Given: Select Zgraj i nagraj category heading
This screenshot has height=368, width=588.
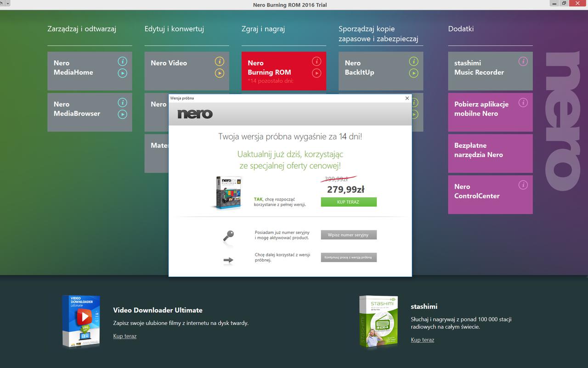Looking at the screenshot, I should 263,29.
